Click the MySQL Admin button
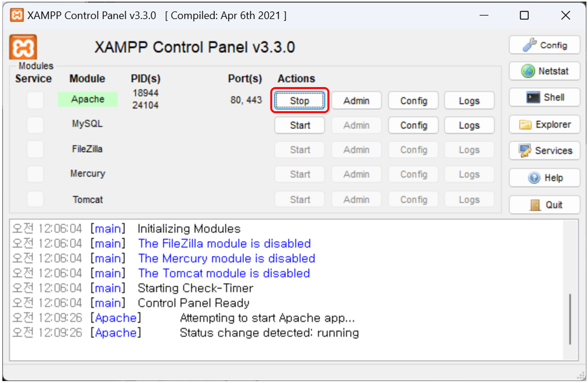 click(x=356, y=125)
